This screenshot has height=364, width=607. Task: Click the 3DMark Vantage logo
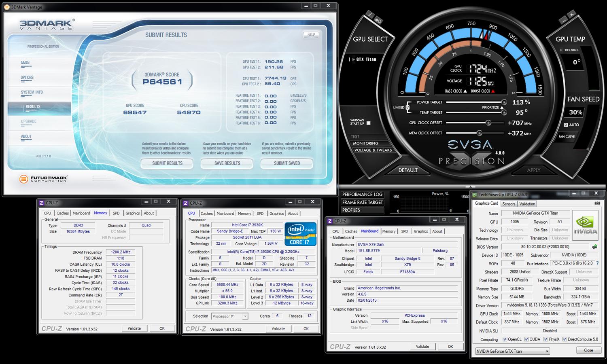[x=47, y=25]
